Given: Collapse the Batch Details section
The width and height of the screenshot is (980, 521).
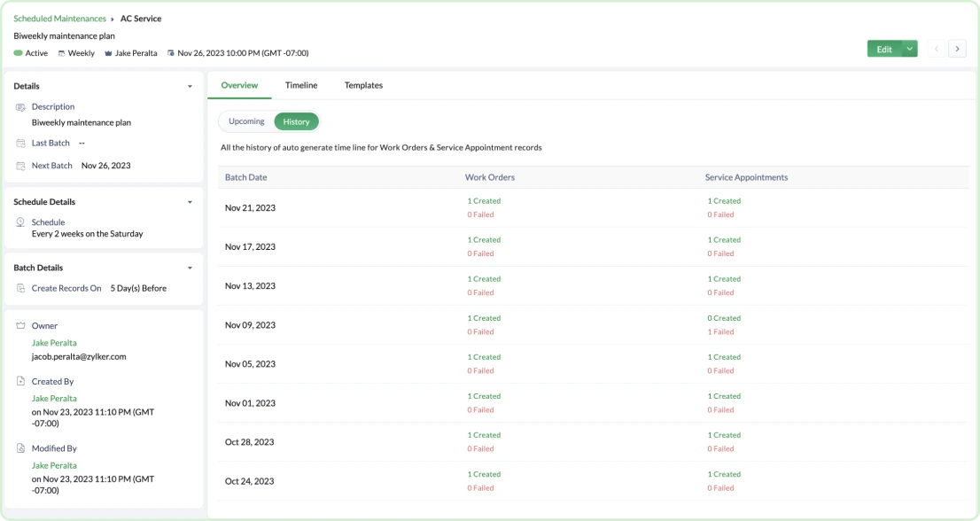Looking at the screenshot, I should [x=190, y=268].
